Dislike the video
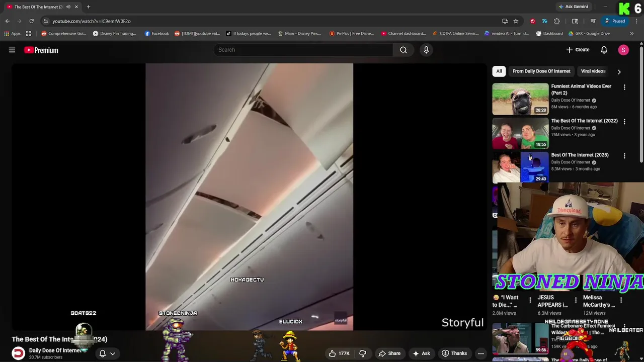Screen dimensions: 644x362 tap(362, 353)
